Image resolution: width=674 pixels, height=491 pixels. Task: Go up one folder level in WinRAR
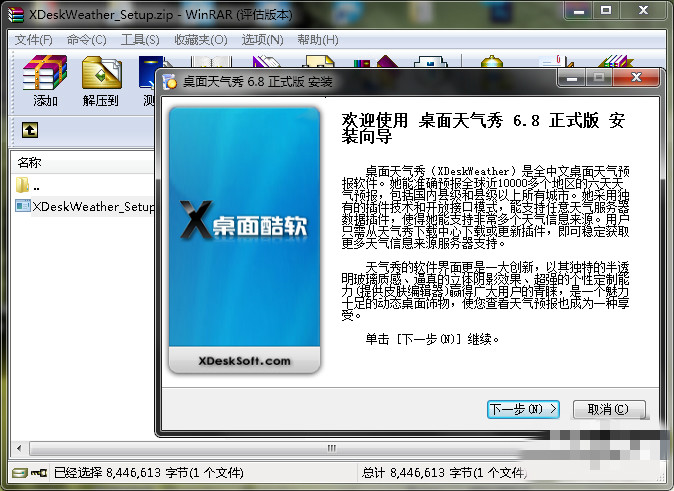coord(30,130)
